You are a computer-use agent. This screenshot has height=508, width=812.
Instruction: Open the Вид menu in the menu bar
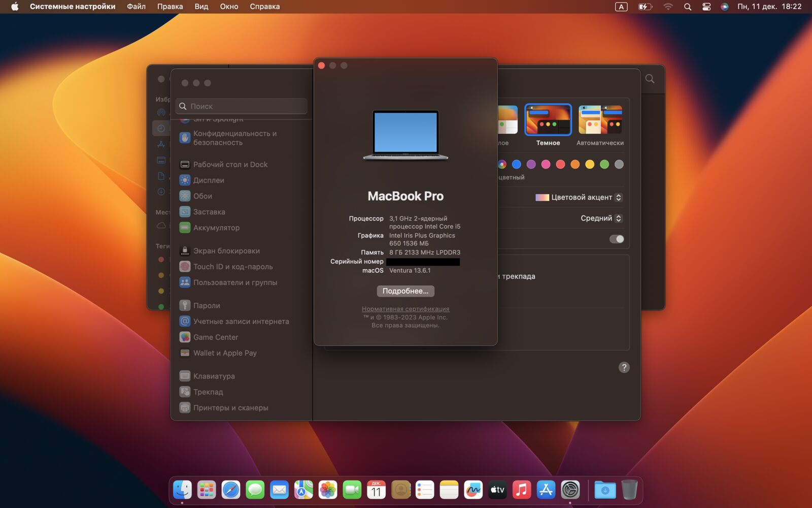click(201, 7)
